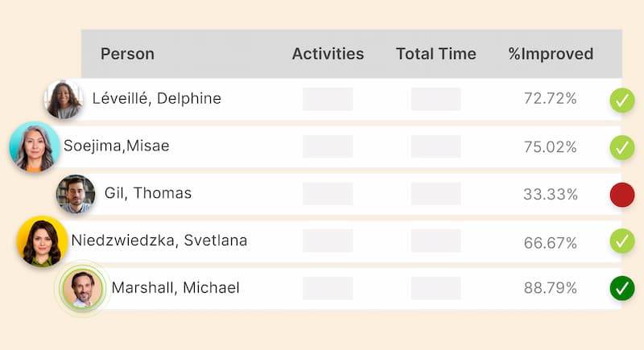Viewport: 644px width, 350px height.
Task: Click Activities cell for Soejima, Misae
Action: tap(328, 146)
